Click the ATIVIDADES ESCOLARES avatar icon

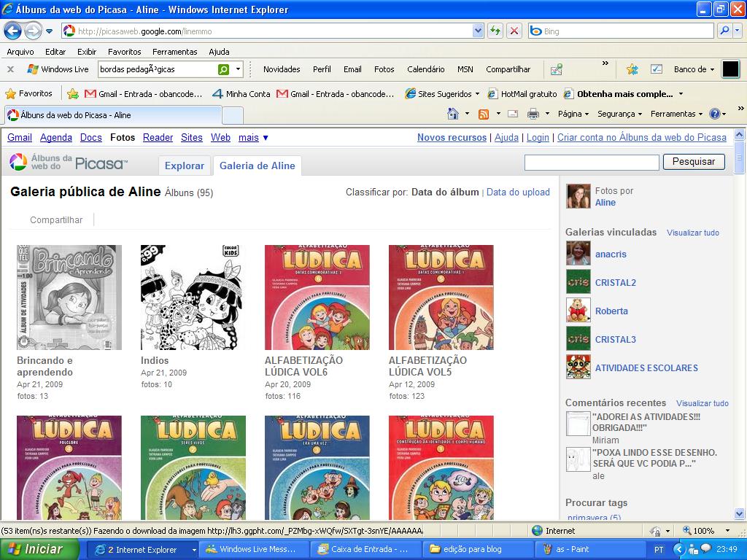pos(578,367)
